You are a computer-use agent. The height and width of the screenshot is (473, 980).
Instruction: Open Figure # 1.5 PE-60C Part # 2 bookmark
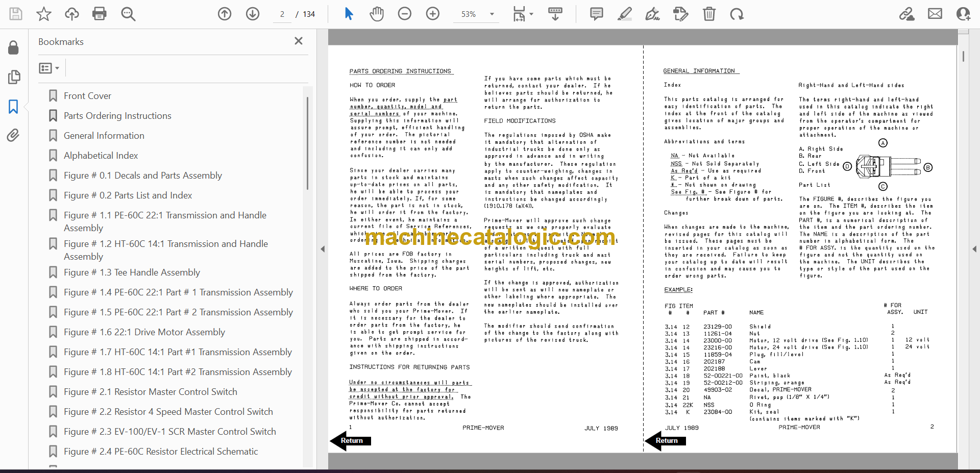point(178,312)
